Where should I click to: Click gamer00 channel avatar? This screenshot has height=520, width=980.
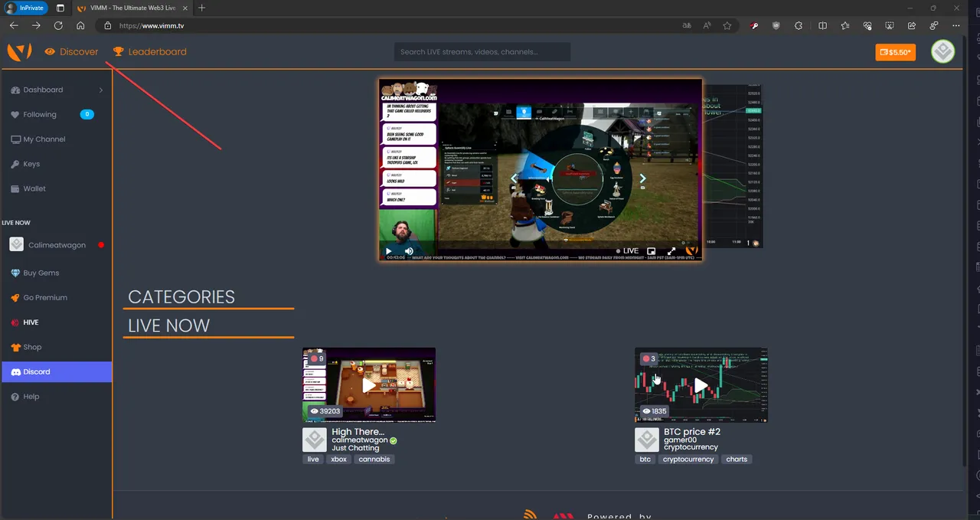click(647, 440)
